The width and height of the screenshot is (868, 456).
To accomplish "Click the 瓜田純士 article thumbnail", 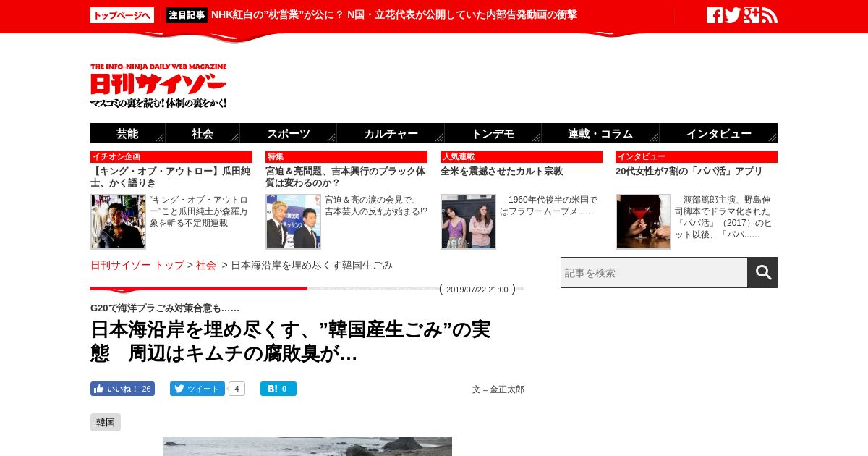I will (118, 221).
